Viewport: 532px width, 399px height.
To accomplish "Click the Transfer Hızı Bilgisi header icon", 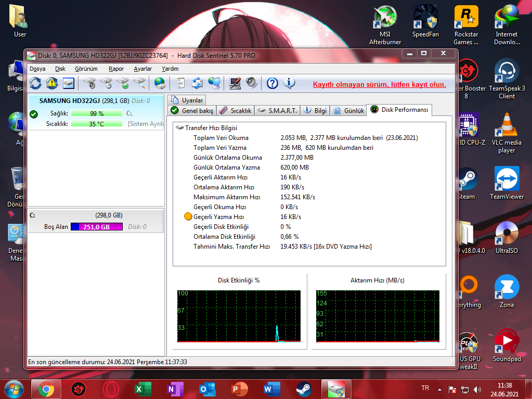I will tap(179, 128).
